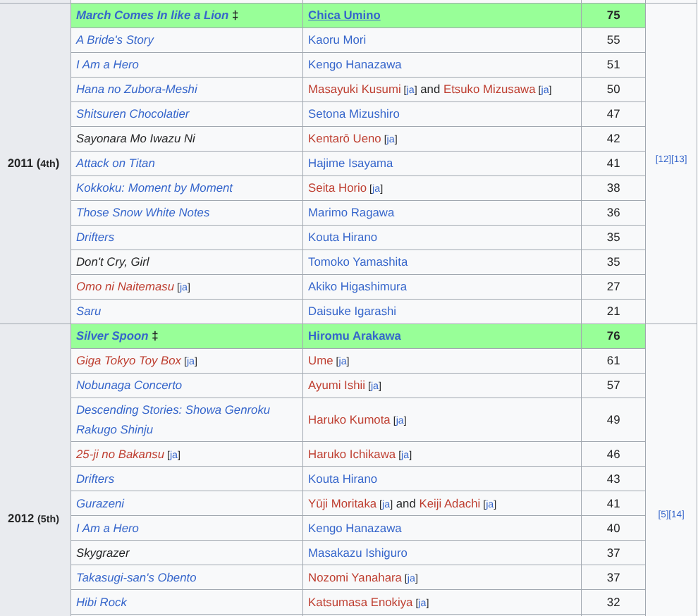Viewport: 698px width, 616px height.
Task: Open the Attack on Titan link
Action: coord(116,164)
